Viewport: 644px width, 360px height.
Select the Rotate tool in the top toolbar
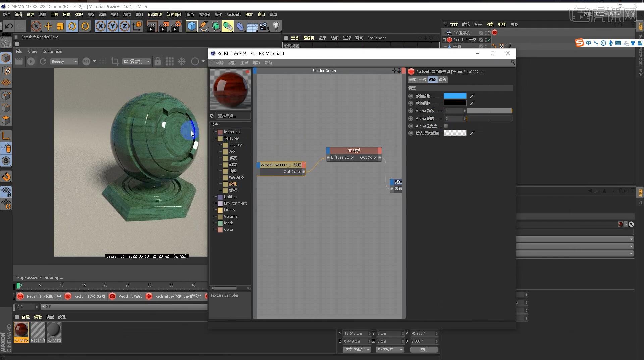72,26
